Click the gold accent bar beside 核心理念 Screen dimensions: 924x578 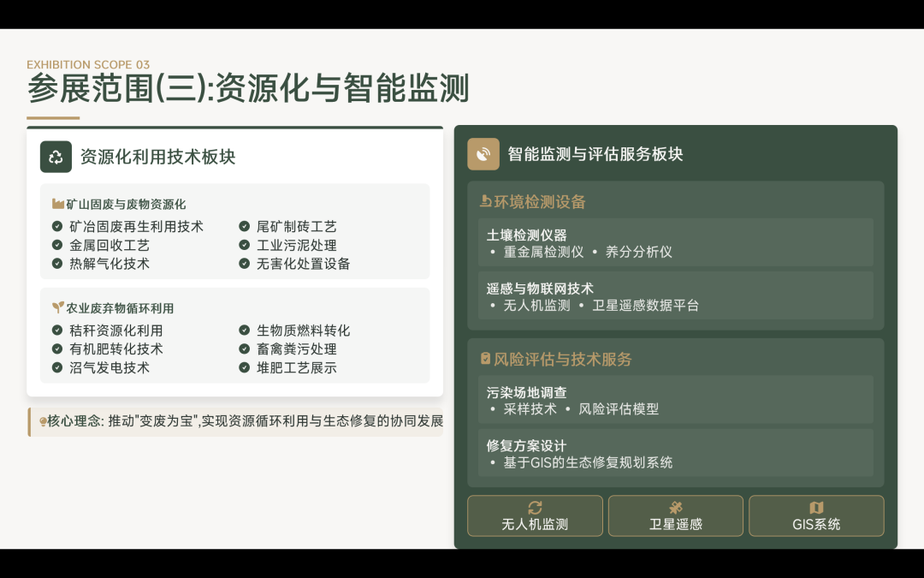pos(29,421)
